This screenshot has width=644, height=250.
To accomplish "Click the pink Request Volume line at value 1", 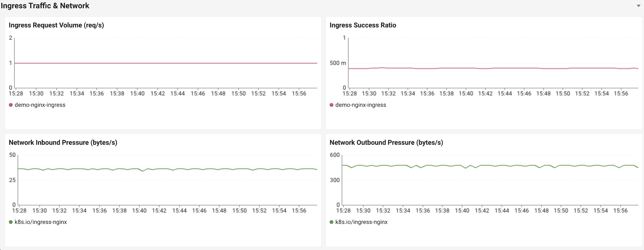I will [166, 63].
